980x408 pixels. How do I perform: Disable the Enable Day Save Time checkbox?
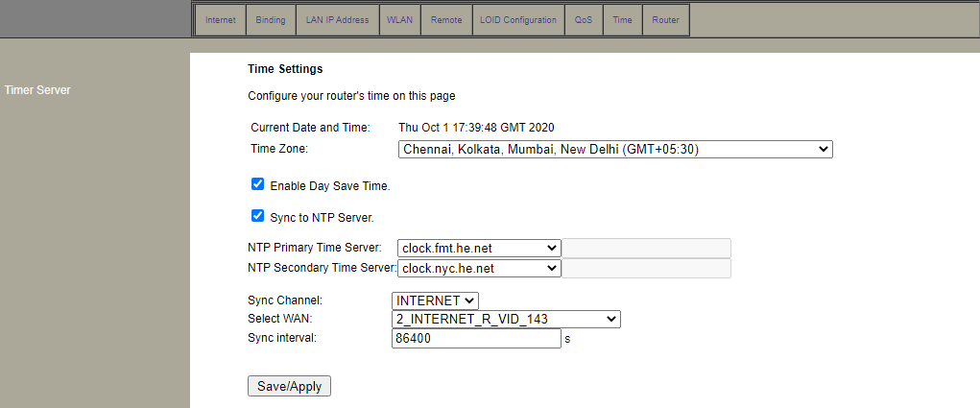(257, 184)
